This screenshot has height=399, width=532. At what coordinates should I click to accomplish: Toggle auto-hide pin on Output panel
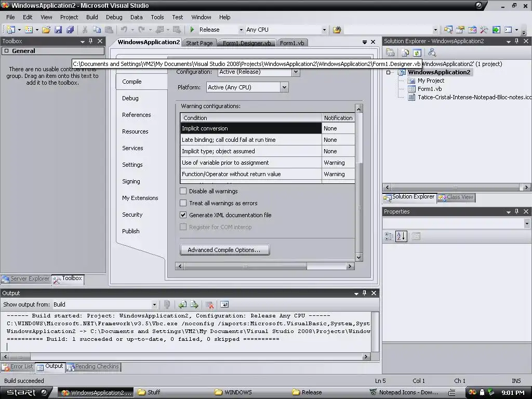364,293
